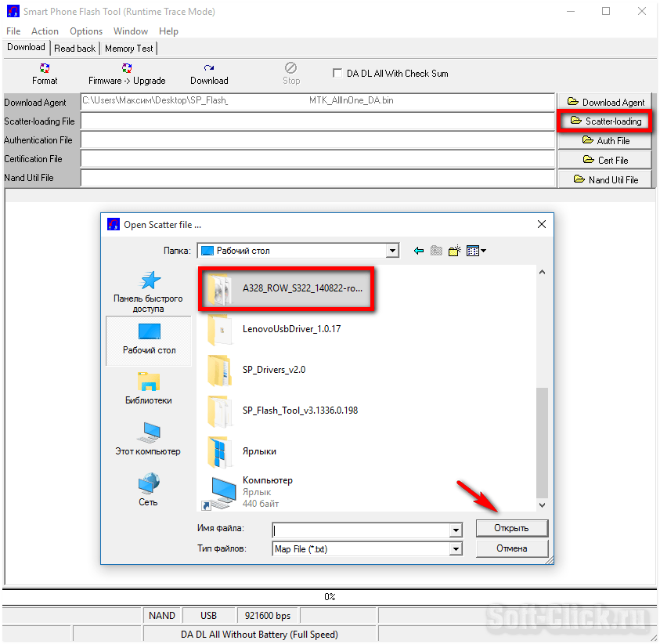Go up one folder level
The width and height of the screenshot is (660, 644).
click(436, 251)
